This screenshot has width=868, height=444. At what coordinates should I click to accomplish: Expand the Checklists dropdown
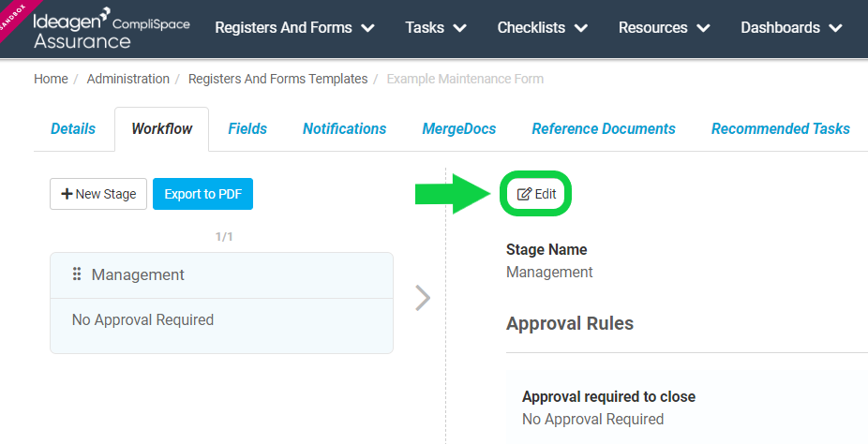pyautogui.click(x=542, y=28)
